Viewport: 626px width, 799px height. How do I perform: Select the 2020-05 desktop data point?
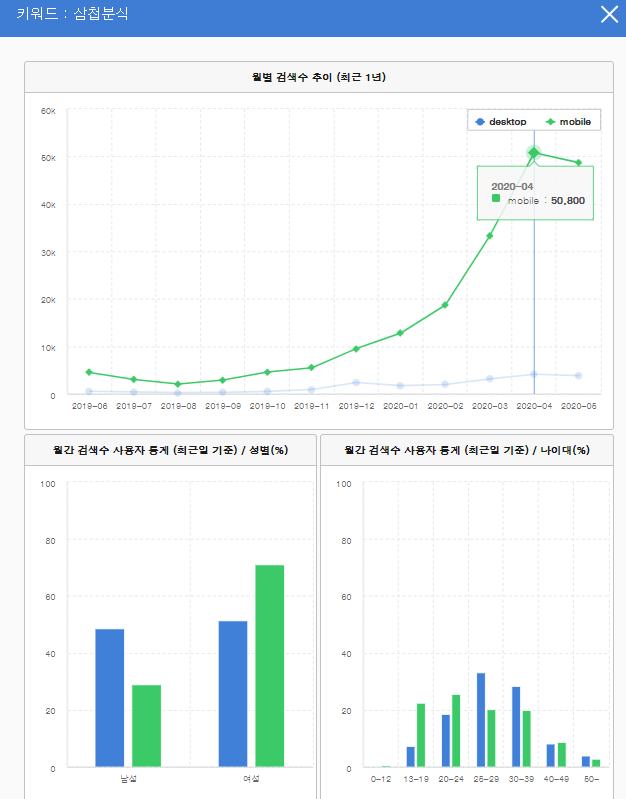pos(579,376)
